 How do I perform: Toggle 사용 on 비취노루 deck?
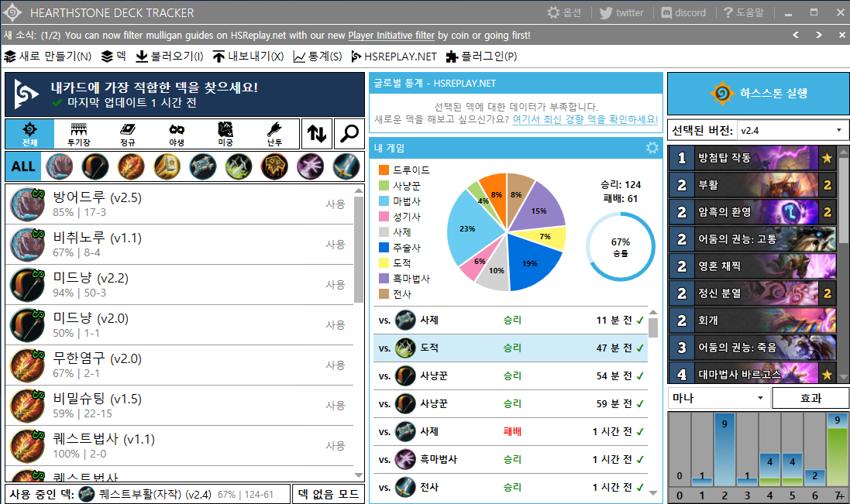(335, 244)
